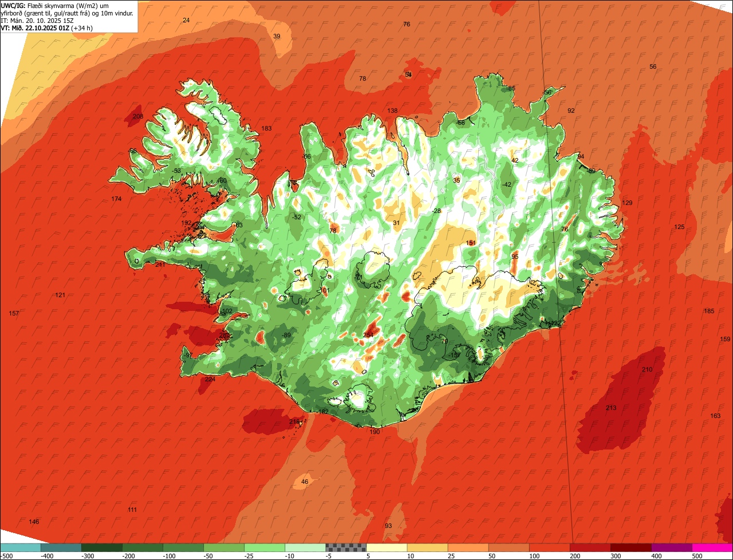733x560 pixels.
Task: Click the map value '-28'
Action: pos(437,211)
